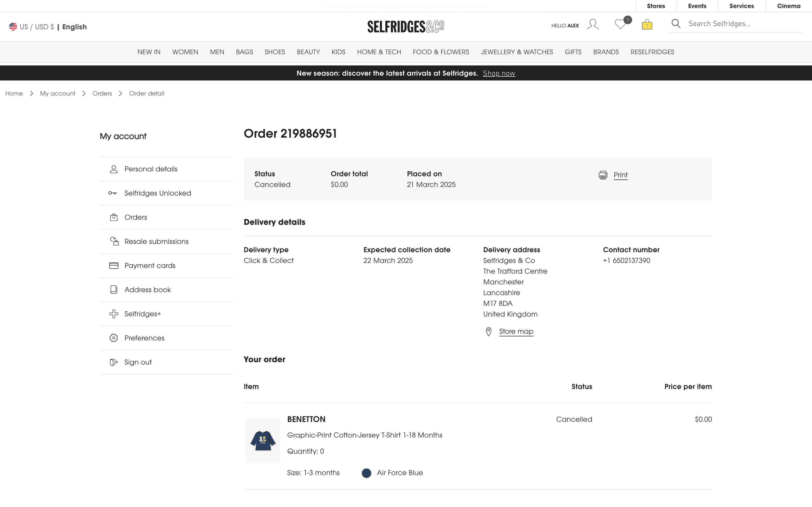Click into the Search Selfridges field
This screenshot has height=507, width=812.
(x=738, y=24)
